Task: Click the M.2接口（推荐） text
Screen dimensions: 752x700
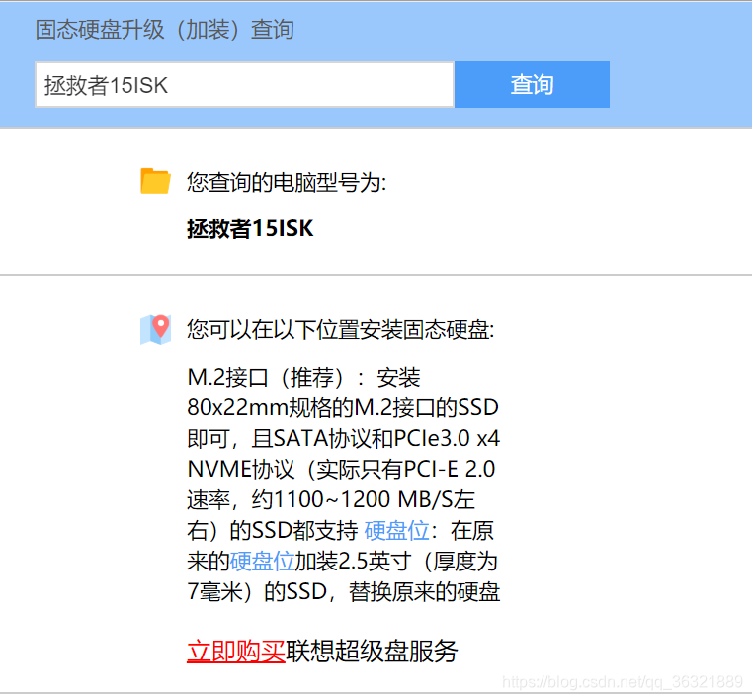Action: [x=266, y=377]
